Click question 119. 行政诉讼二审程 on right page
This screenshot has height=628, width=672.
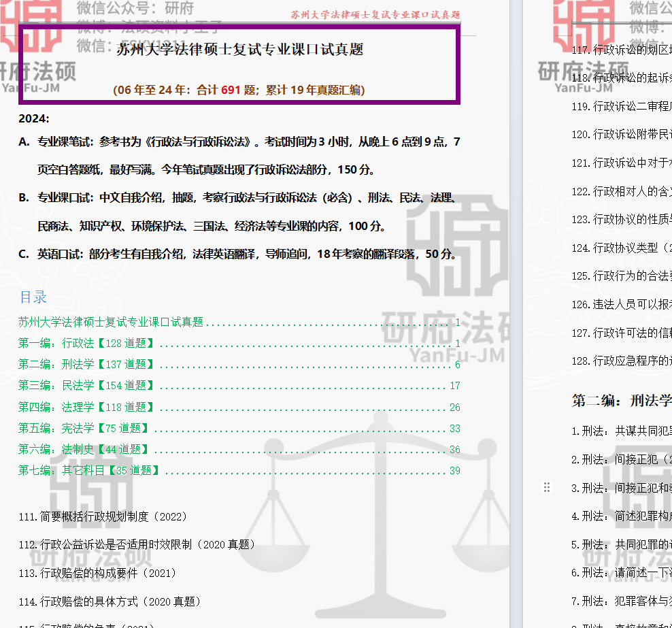622,106
